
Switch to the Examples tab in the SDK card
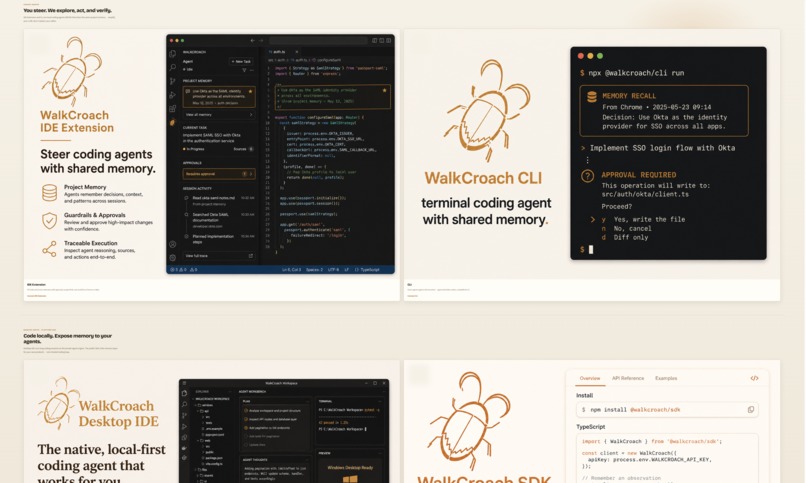point(666,378)
